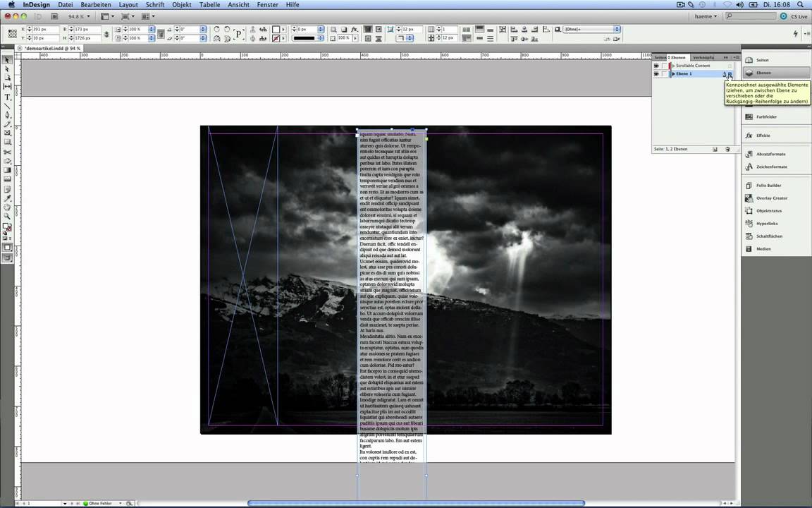The width and height of the screenshot is (812, 508).
Task: Click delete layer trash icon in Ebenen panel
Action: tap(727, 150)
